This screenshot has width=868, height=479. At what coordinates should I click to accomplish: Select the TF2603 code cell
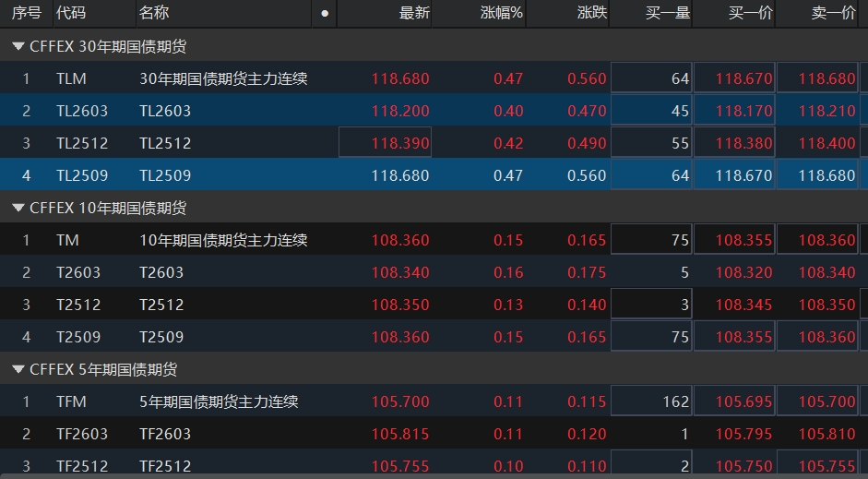(x=82, y=434)
